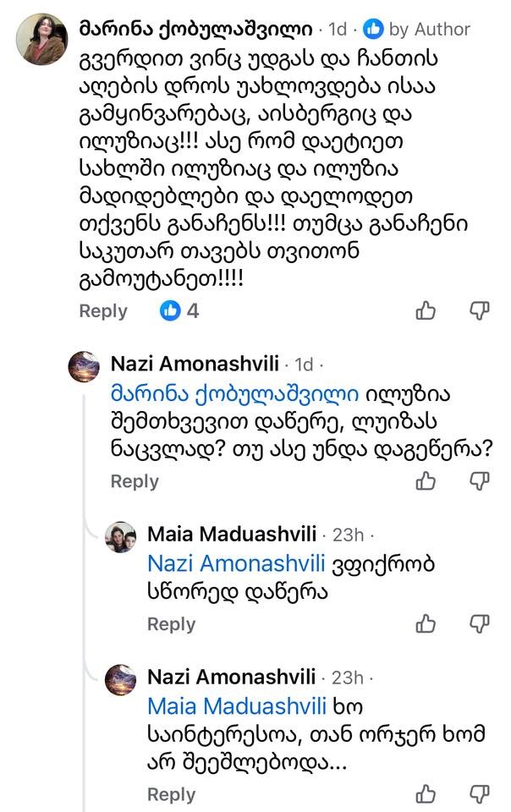Image resolution: width=511 pixels, height=812 pixels.
Task: Like the top comment by მარინა ქობულაშვილი
Action: [426, 310]
